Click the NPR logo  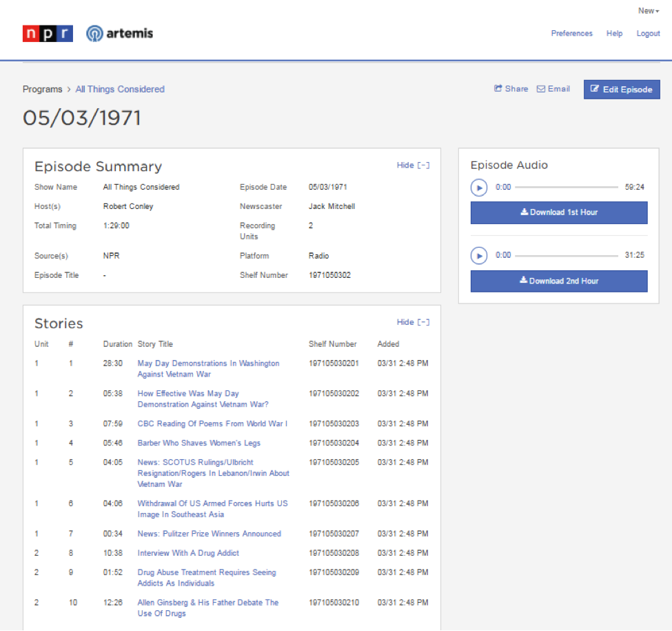pyautogui.click(x=48, y=33)
